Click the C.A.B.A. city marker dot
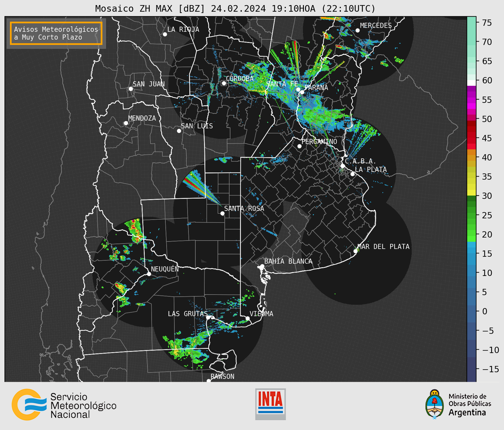This screenshot has height=430, width=504. coord(343,166)
